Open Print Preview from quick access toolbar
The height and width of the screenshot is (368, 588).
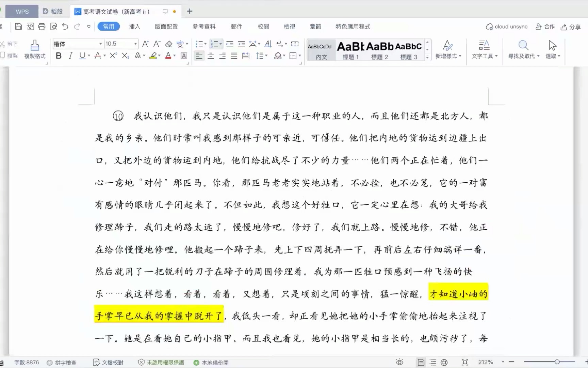point(53,27)
